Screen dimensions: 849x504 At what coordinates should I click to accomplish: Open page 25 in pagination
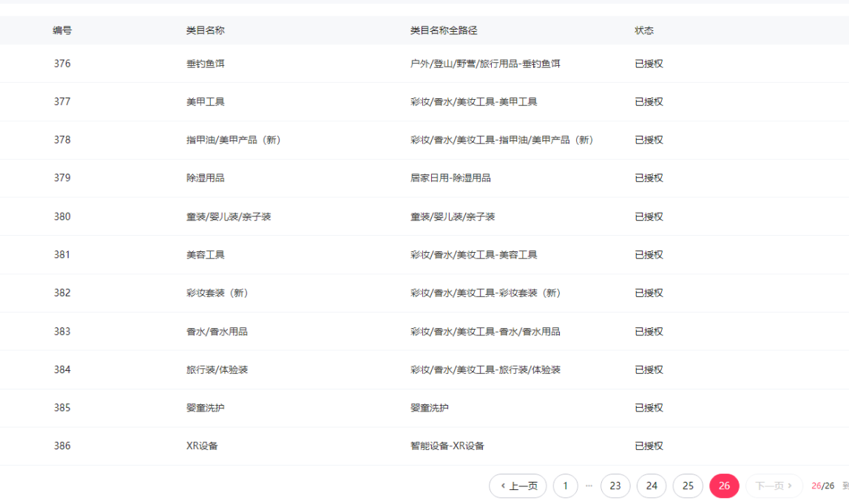click(688, 486)
